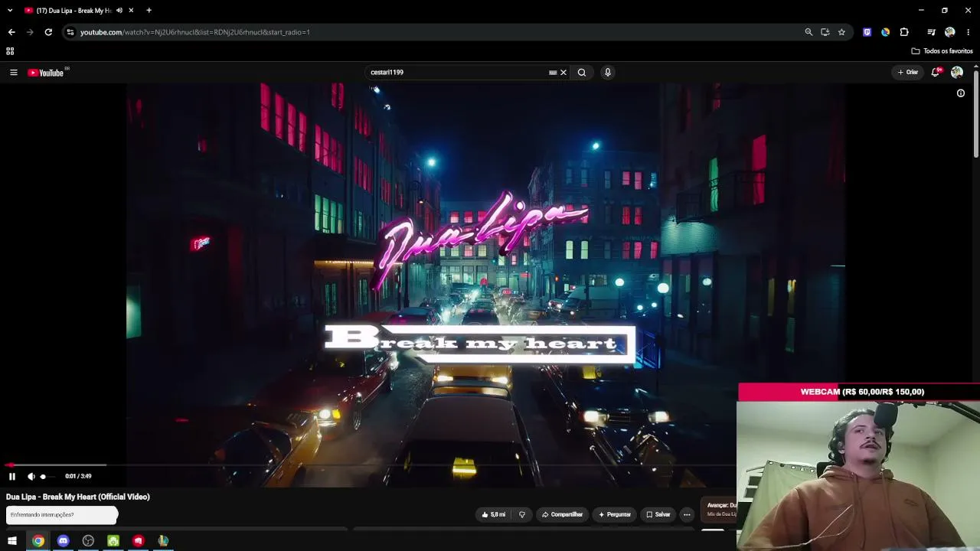Click the 0:01 / 3:49 time display
The image size is (980, 551).
78,476
